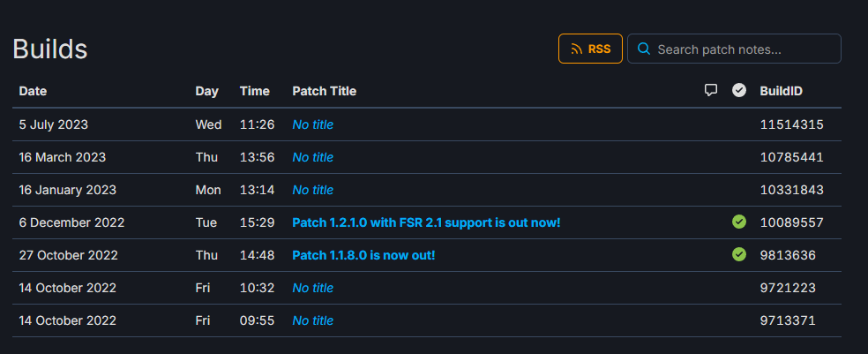Screen dimensions: 868x354
Task: Click green checkmark for Patch 1.1.8.0 row
Action: [x=739, y=254]
